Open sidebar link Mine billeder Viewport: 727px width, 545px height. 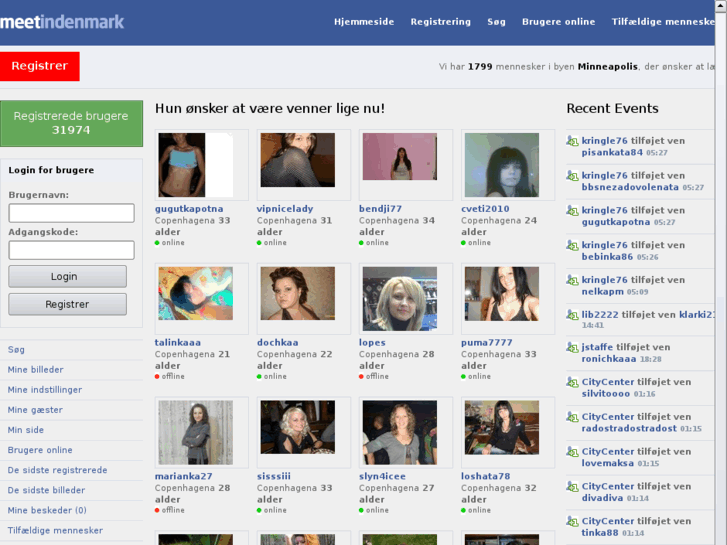tap(35, 370)
